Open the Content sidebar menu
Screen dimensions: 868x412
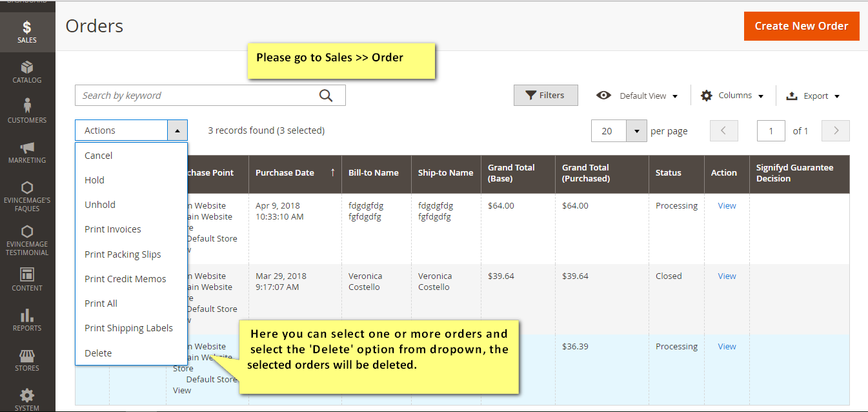pos(27,280)
